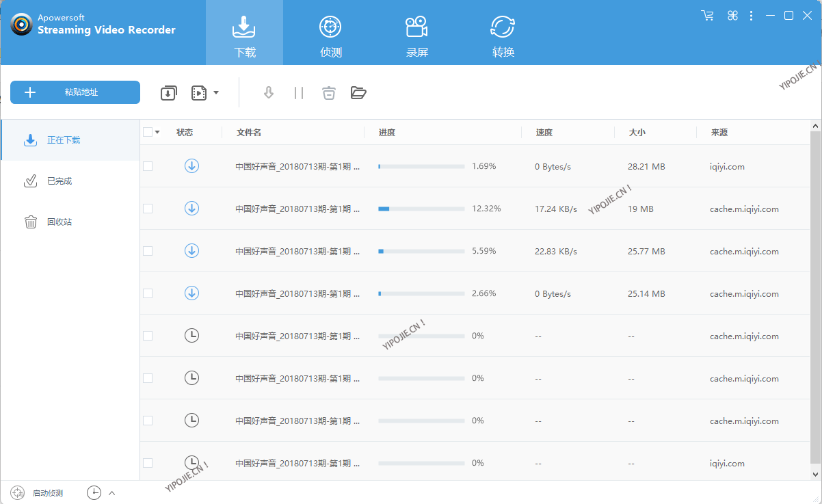Check the first downloading task's checkbox
Screen dimensions: 822x504
click(147, 166)
